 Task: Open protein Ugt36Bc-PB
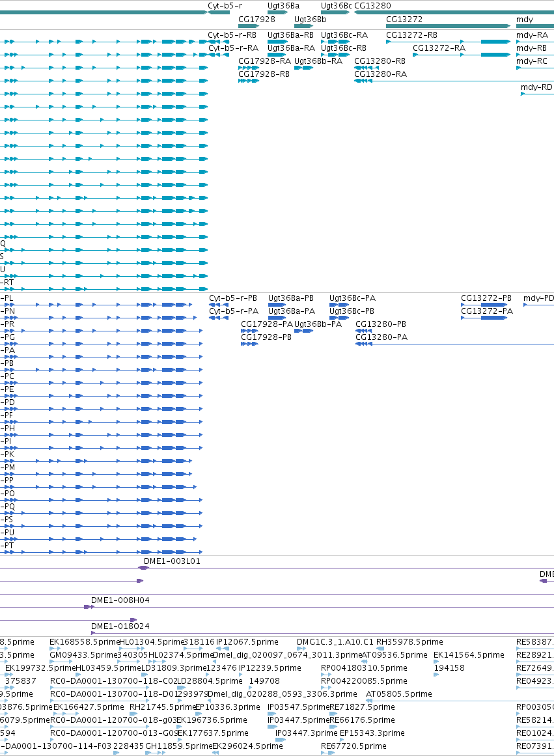click(x=352, y=311)
